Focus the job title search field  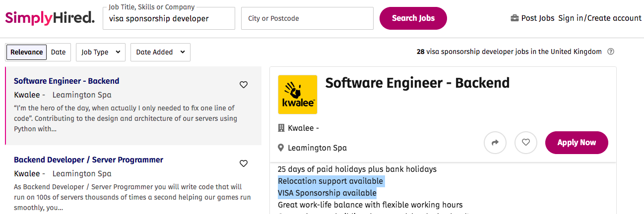[169, 19]
